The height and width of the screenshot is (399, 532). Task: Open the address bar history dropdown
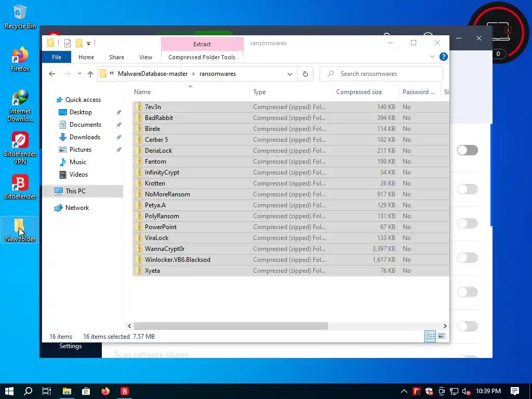click(289, 74)
